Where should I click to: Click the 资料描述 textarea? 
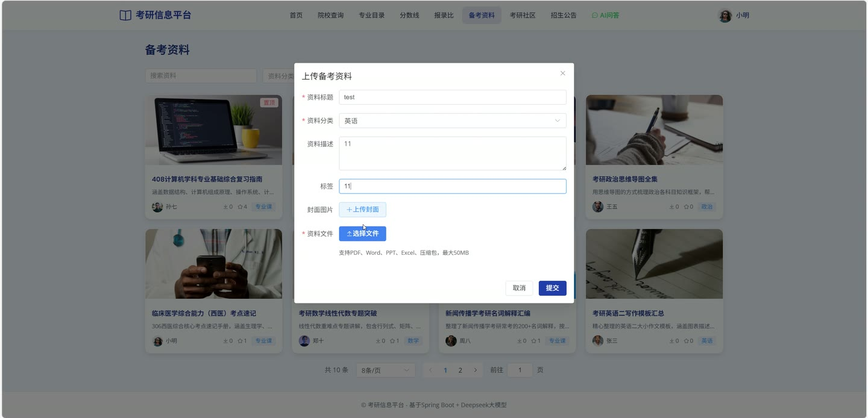point(453,154)
